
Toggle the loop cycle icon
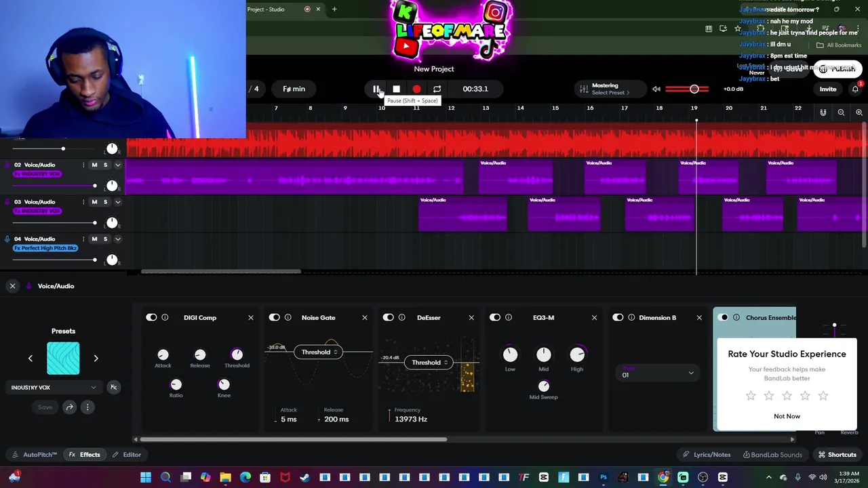437,89
